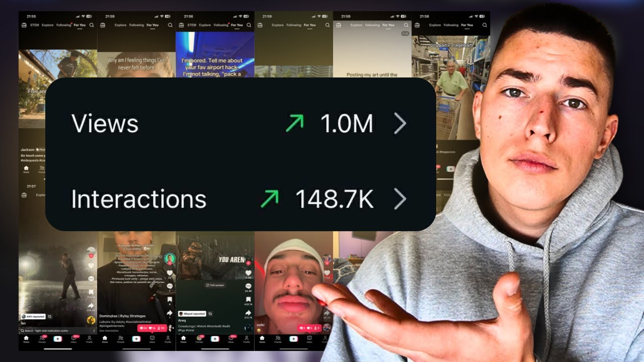Open the sound disc on Ian's video
This screenshot has width=644, height=362.
[91, 320]
